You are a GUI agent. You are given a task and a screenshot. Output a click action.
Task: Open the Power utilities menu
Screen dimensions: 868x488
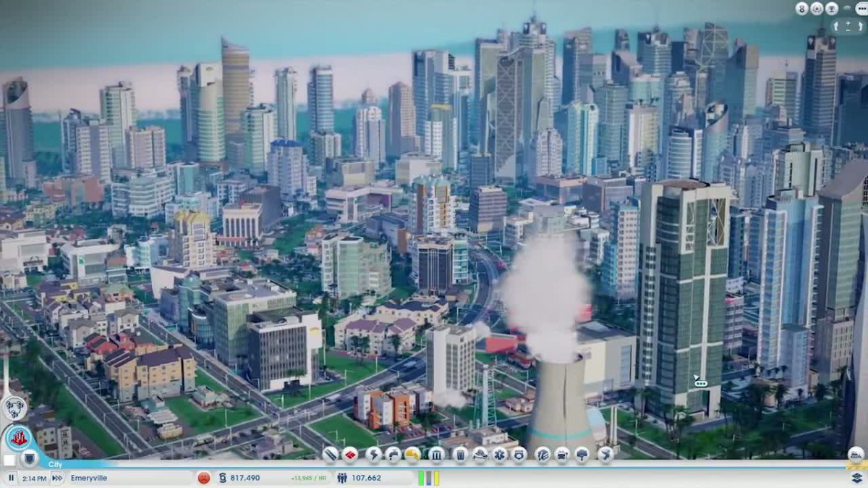click(x=373, y=455)
